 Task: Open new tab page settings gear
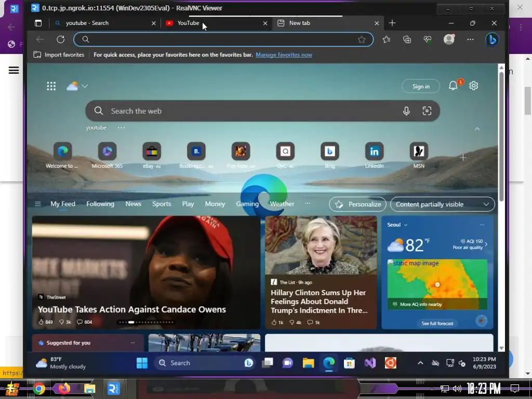point(474,86)
